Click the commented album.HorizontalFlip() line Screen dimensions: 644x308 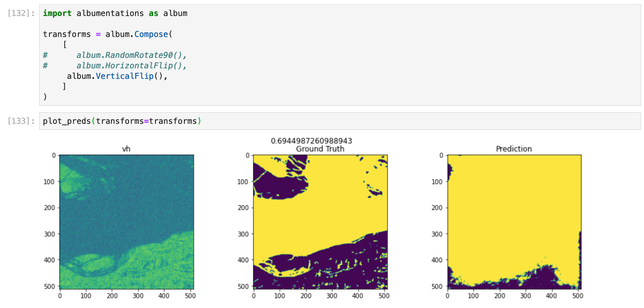tap(115, 66)
